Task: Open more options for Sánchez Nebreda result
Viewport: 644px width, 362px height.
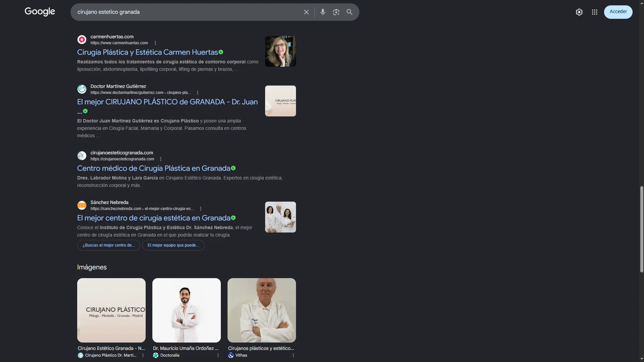Action: click(x=201, y=209)
